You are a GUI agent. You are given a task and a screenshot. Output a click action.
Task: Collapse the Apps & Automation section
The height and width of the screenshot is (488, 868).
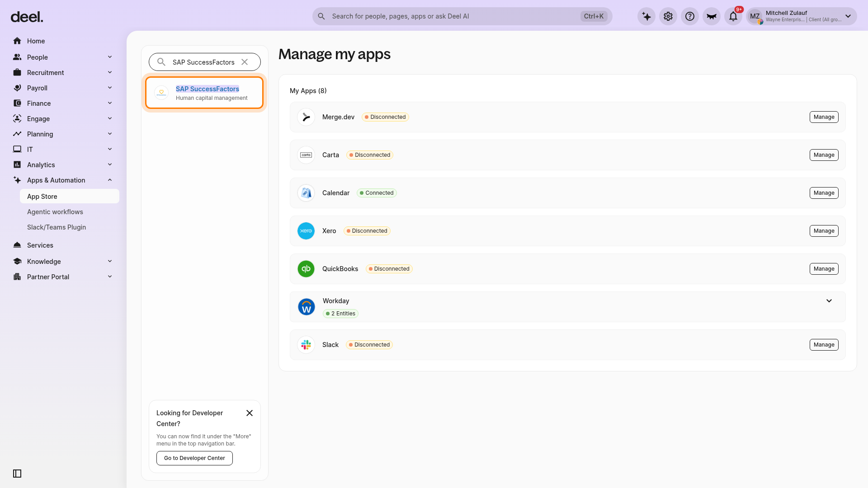(110, 180)
